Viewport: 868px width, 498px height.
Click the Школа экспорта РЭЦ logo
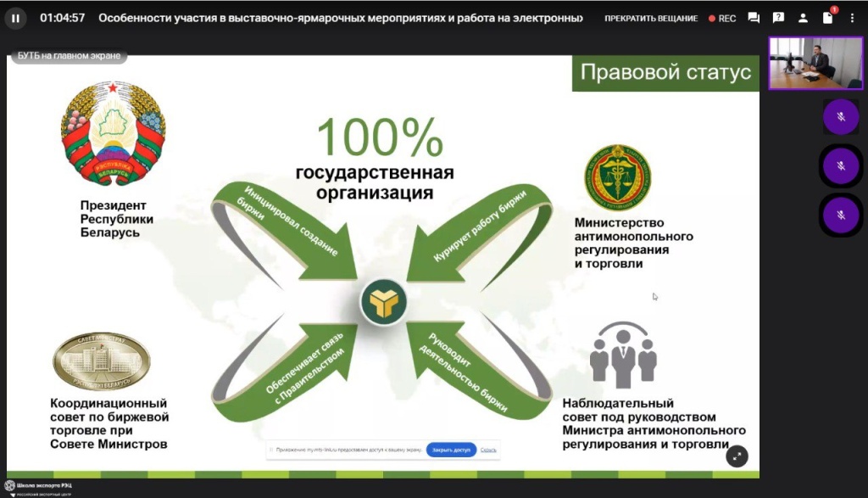(x=38, y=488)
